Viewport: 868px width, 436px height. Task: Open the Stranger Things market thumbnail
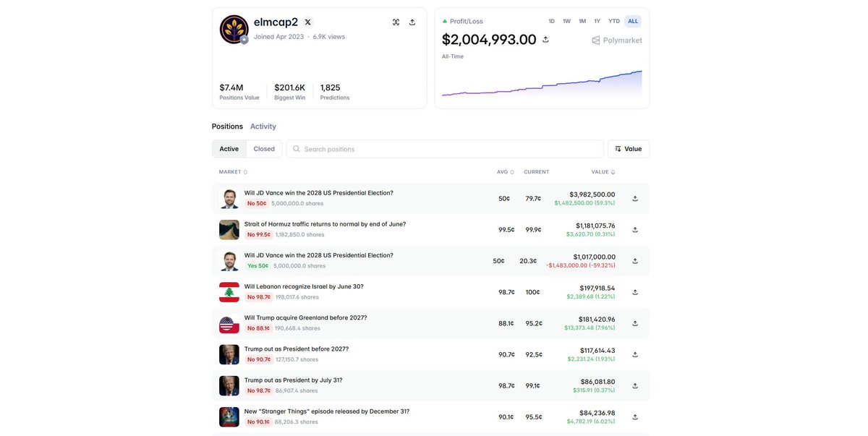click(229, 417)
